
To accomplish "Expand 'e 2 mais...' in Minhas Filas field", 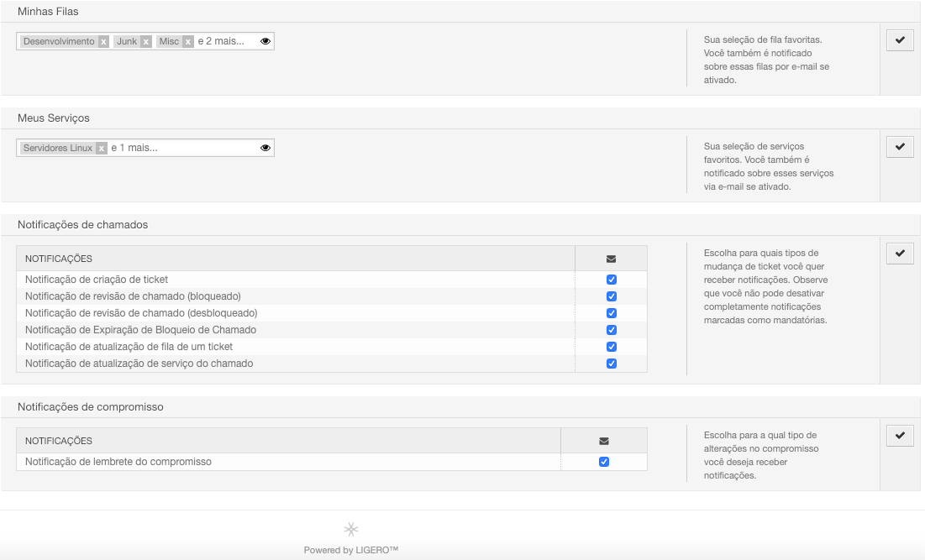I will click(221, 41).
